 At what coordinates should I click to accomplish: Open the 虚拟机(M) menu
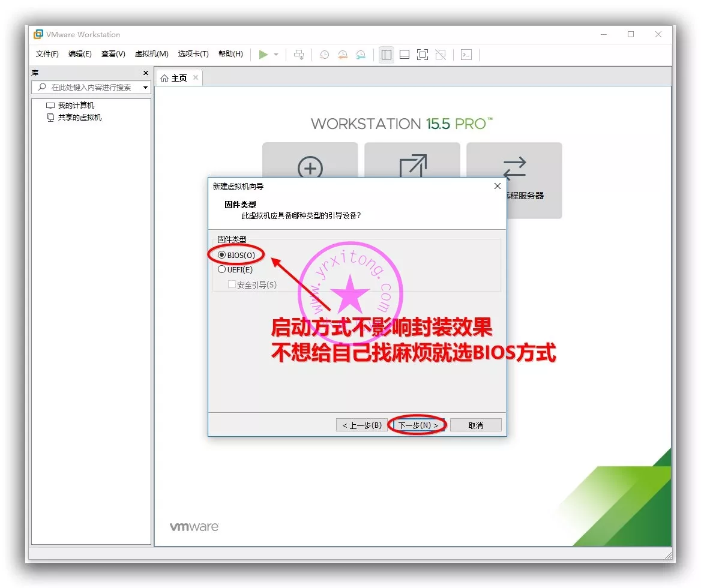coord(151,54)
